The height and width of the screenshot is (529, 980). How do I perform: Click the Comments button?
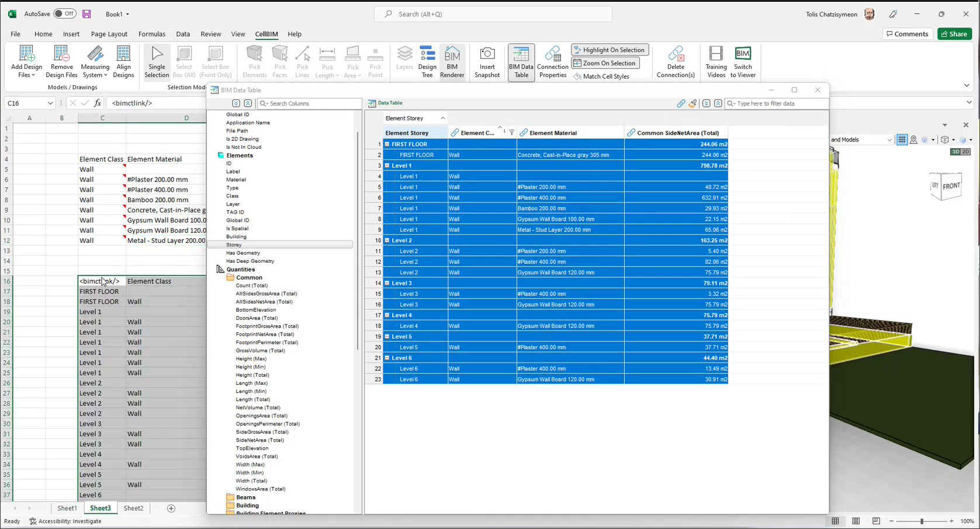[x=907, y=34]
